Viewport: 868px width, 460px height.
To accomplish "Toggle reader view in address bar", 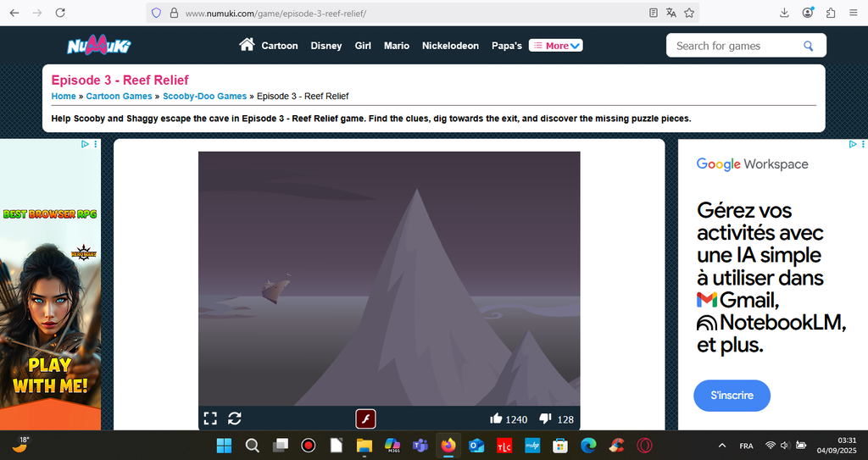I will 654,13.
